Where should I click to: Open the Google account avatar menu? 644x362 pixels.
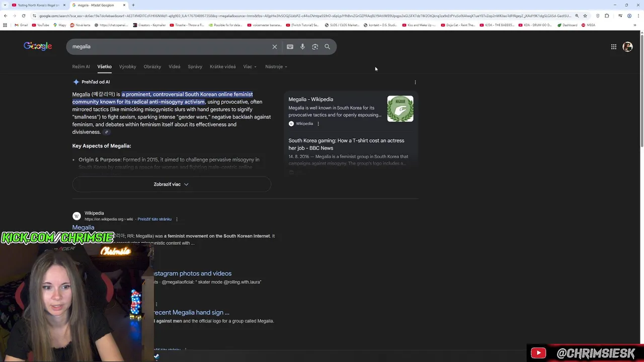(x=627, y=47)
